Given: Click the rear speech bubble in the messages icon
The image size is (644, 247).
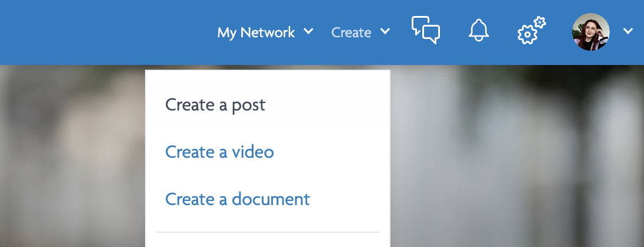Looking at the screenshot, I should pos(418,24).
